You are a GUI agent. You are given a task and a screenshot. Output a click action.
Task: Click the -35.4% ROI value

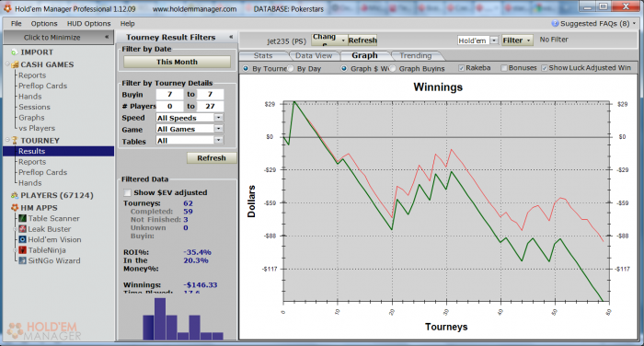[x=197, y=252]
